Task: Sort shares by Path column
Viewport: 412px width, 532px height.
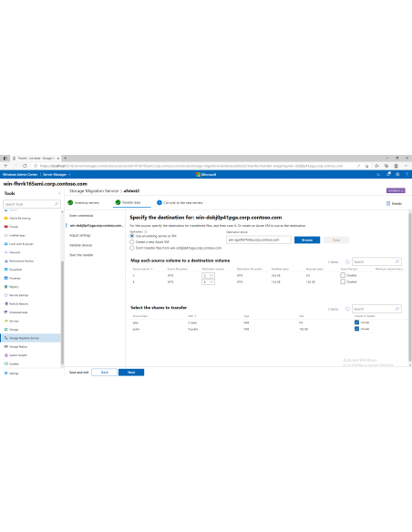Action: tap(192, 316)
